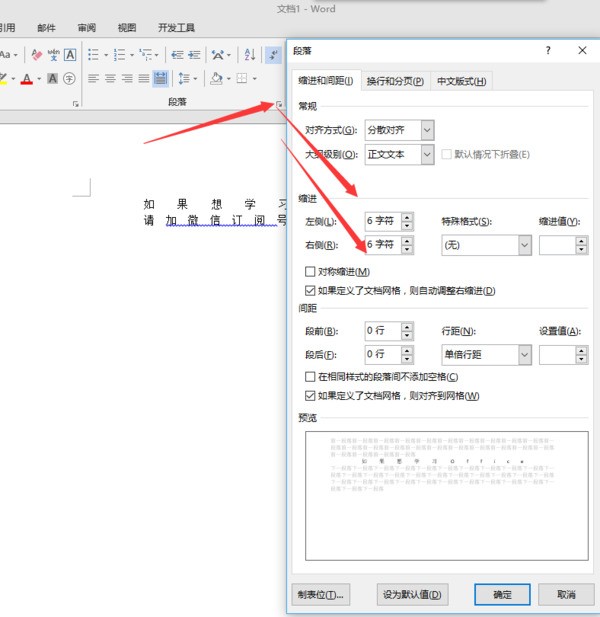600x617 pixels.
Task: Click the clear formatting eraser icon
Action: pyautogui.click(x=38, y=54)
